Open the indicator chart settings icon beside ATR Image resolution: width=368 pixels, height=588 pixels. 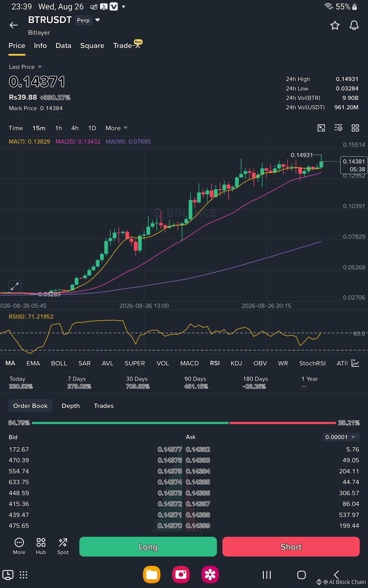355,363
